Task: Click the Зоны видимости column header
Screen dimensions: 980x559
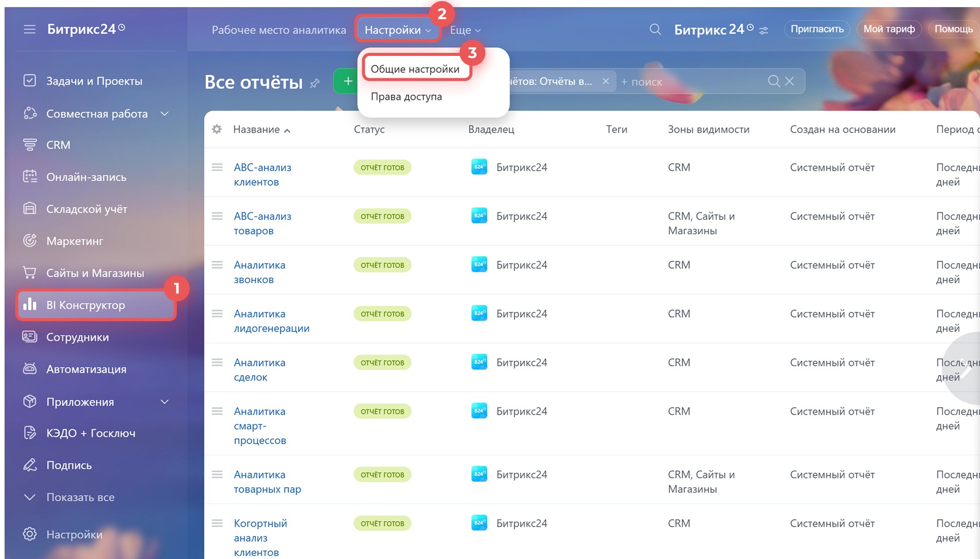Action: (x=709, y=129)
